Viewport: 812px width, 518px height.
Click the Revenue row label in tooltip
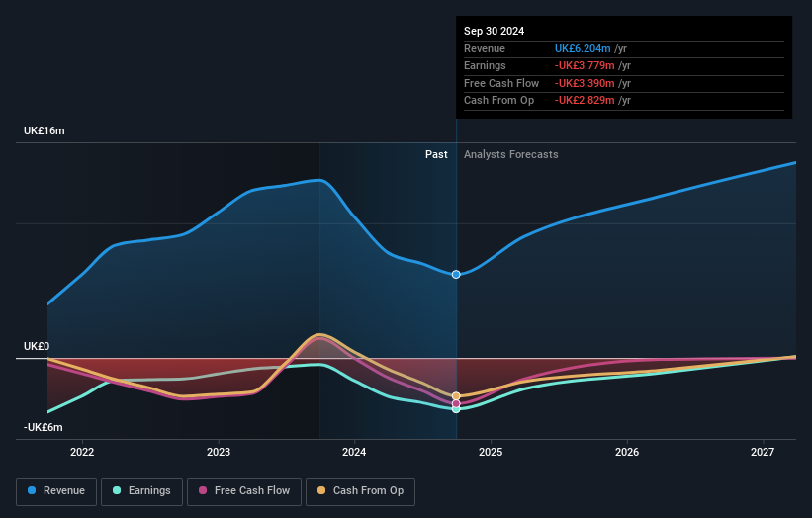(x=485, y=48)
